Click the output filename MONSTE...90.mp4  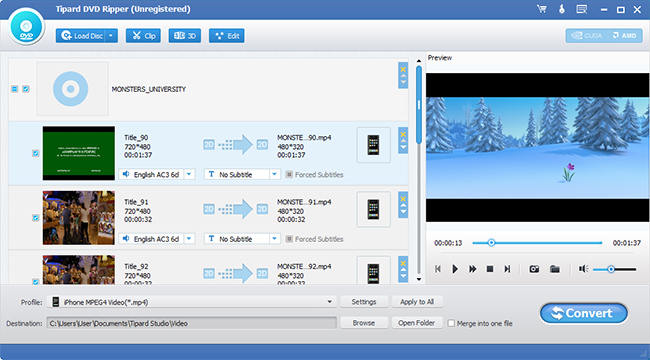[304, 137]
